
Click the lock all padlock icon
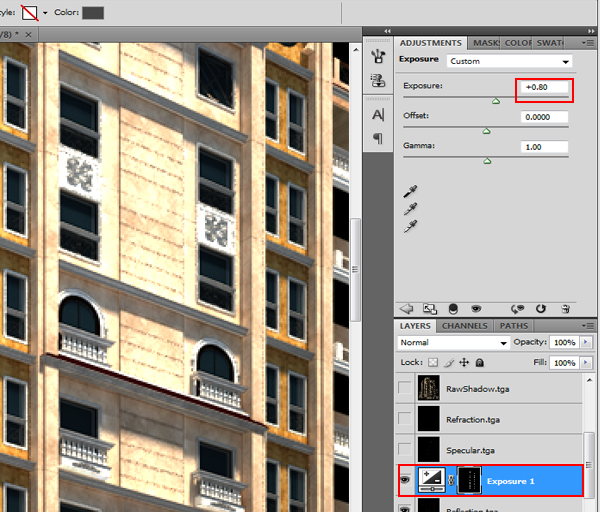point(478,362)
